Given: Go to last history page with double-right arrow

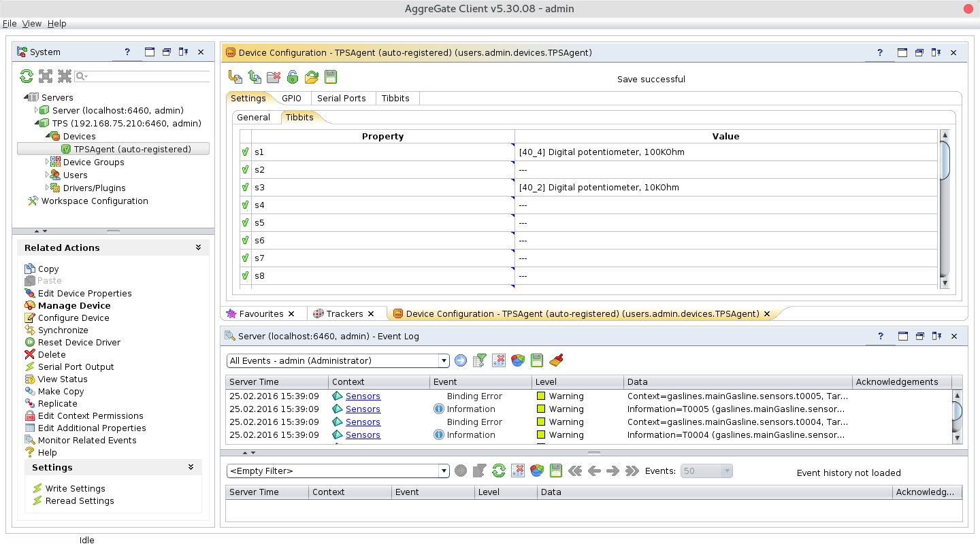Looking at the screenshot, I should click(x=632, y=471).
